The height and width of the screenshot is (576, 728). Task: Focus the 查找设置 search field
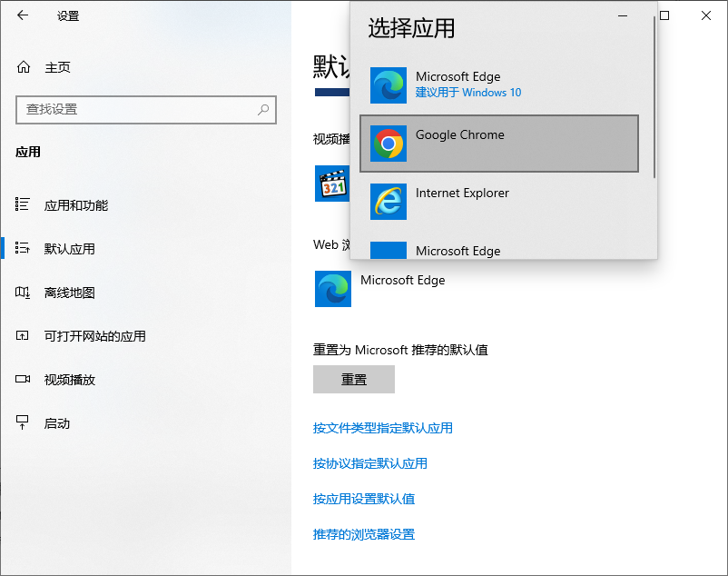point(136,109)
